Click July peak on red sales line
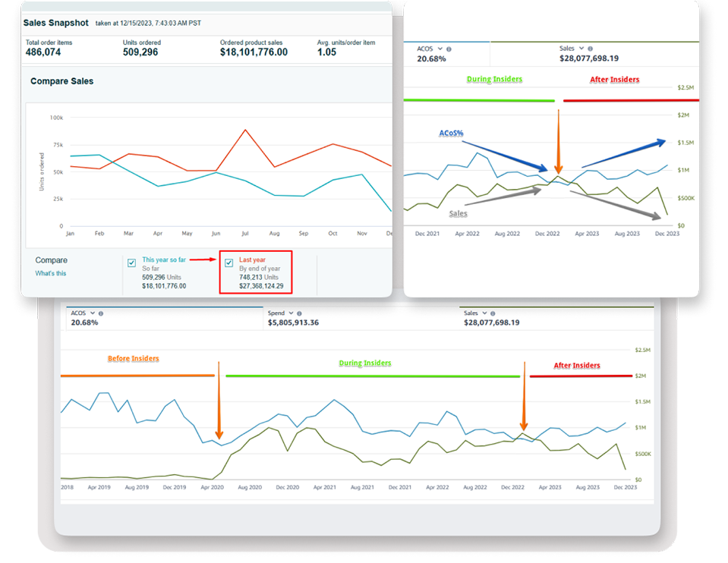The width and height of the screenshot is (728, 563). tap(245, 130)
